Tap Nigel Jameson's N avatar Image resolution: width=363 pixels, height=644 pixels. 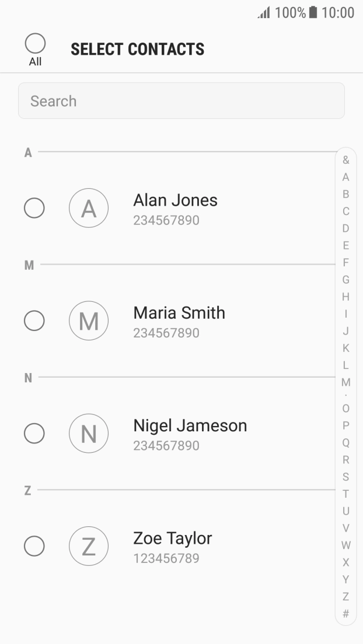coord(89,434)
